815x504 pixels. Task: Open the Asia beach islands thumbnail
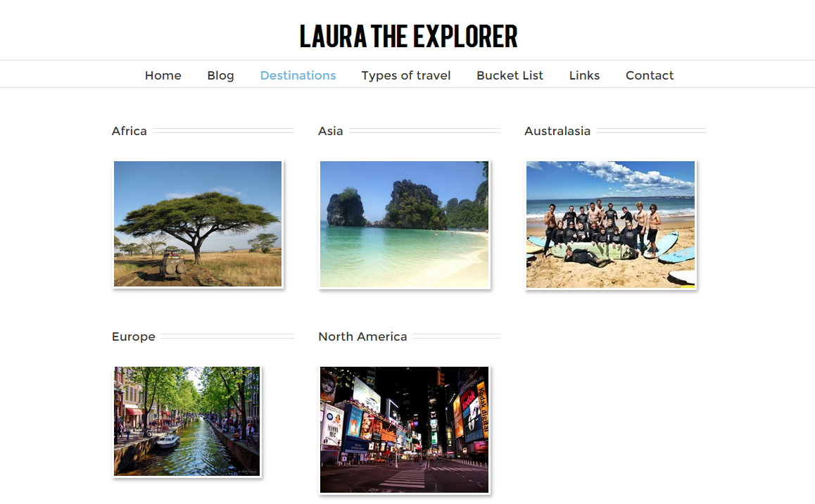tap(405, 225)
